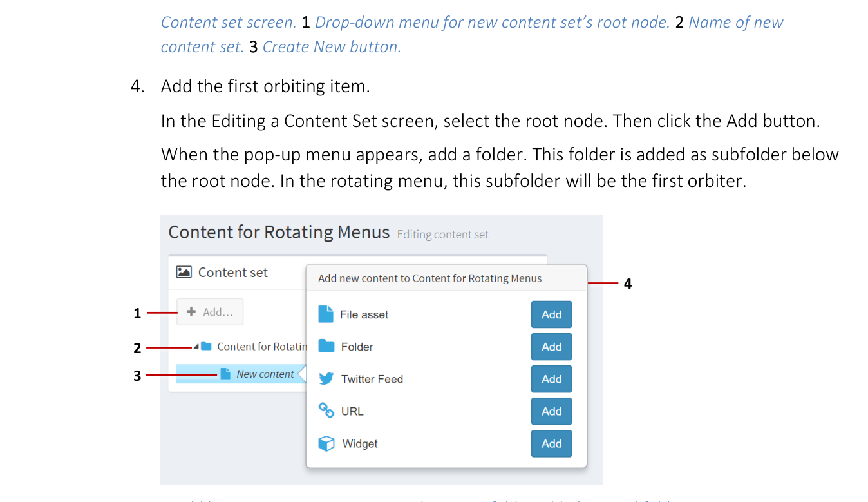Click the Widget cube icon
This screenshot has width=868, height=502.
[326, 443]
